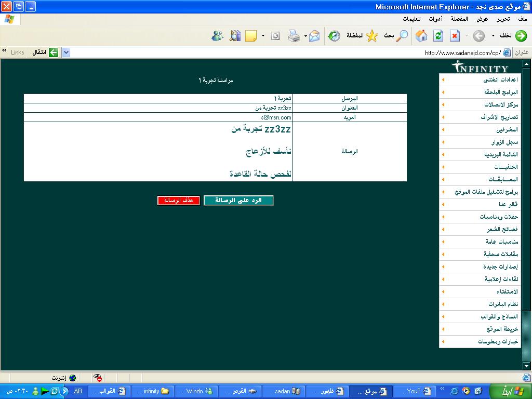
Task: Click the green reply to message button
Action: point(238,200)
